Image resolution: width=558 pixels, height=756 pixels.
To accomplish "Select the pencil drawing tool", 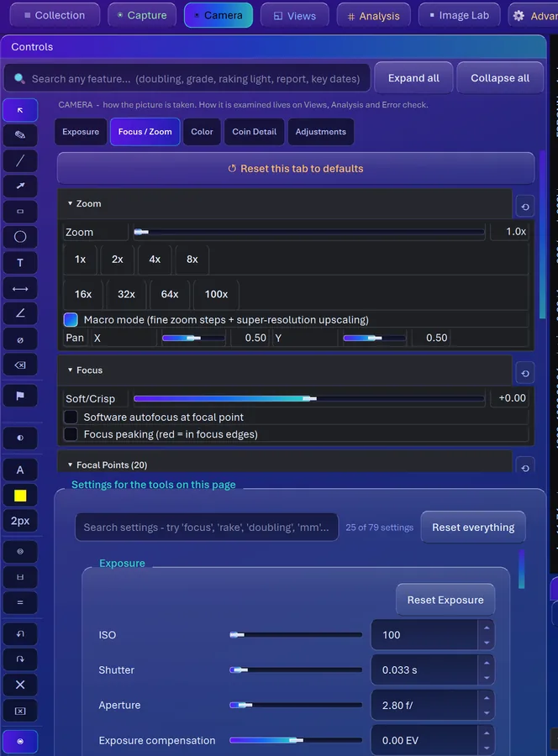I will point(20,135).
